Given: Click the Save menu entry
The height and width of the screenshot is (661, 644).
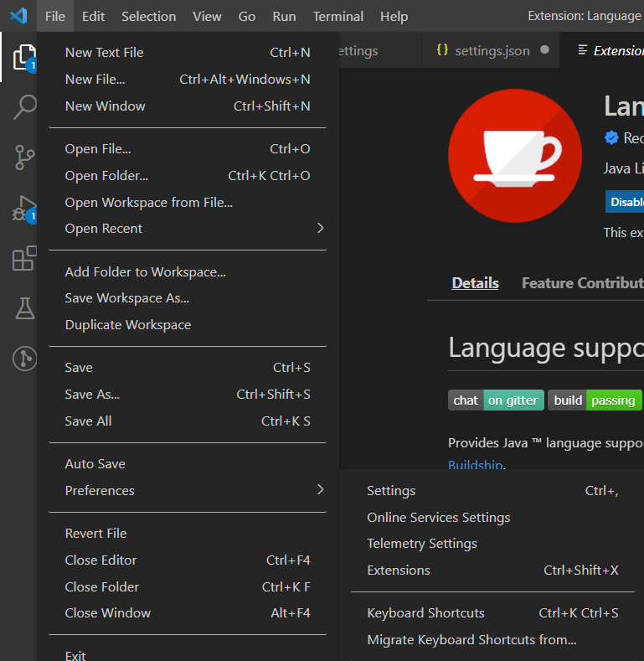Looking at the screenshot, I should tap(188, 367).
